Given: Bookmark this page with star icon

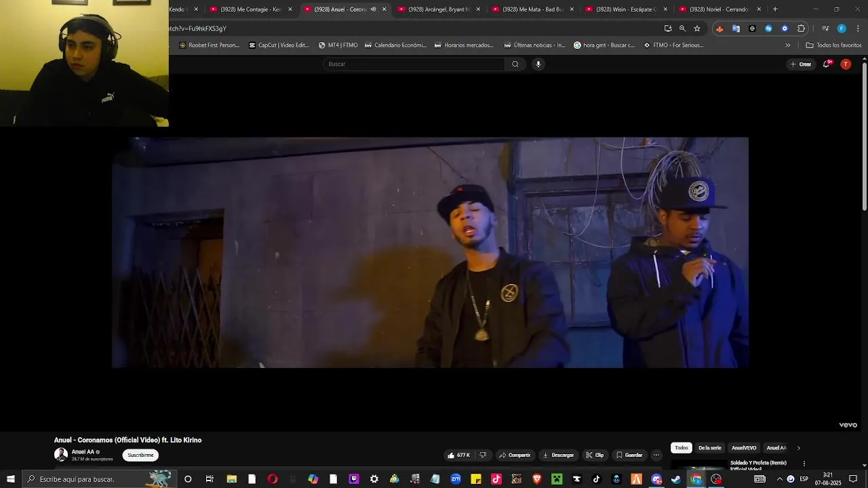Looking at the screenshot, I should (x=696, y=28).
